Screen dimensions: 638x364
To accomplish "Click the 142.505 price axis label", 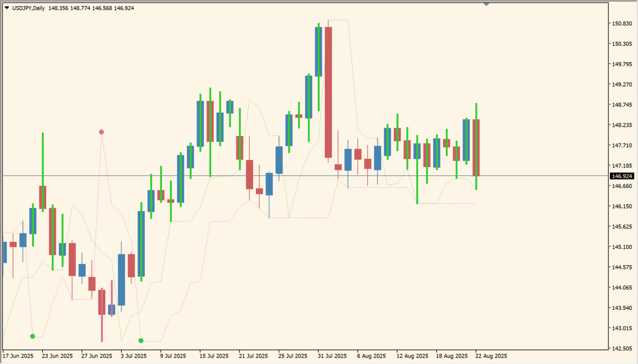I will 622,349.
